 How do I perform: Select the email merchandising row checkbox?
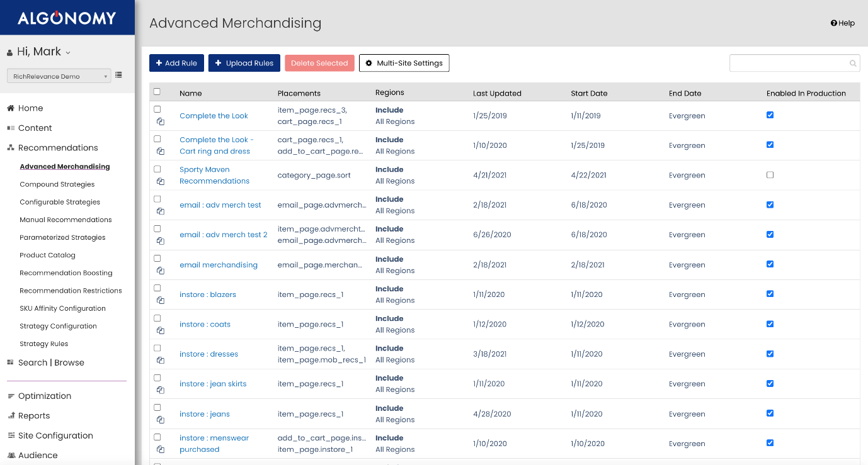pos(157,259)
